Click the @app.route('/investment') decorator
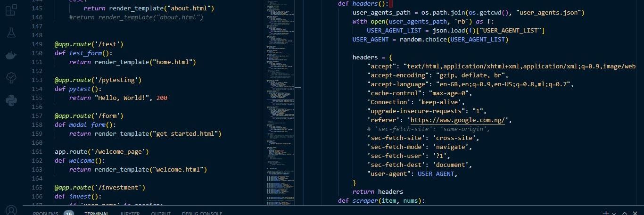This screenshot has width=644, height=215. click(x=100, y=187)
